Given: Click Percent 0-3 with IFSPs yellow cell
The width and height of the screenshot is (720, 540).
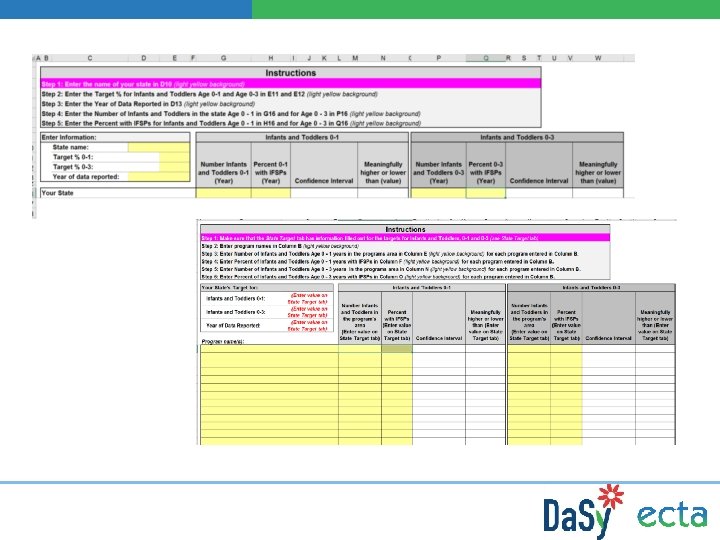Looking at the screenshot, I should click(x=486, y=193).
